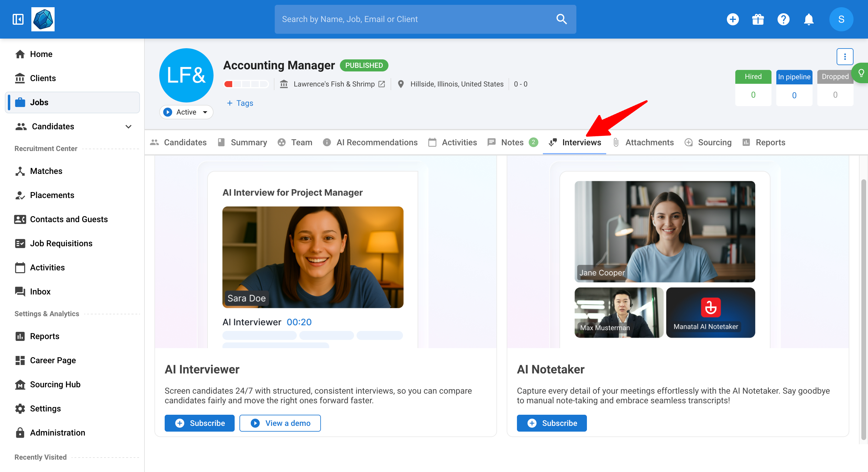Switch to the Notes tab
The image size is (868, 472).
tap(512, 142)
